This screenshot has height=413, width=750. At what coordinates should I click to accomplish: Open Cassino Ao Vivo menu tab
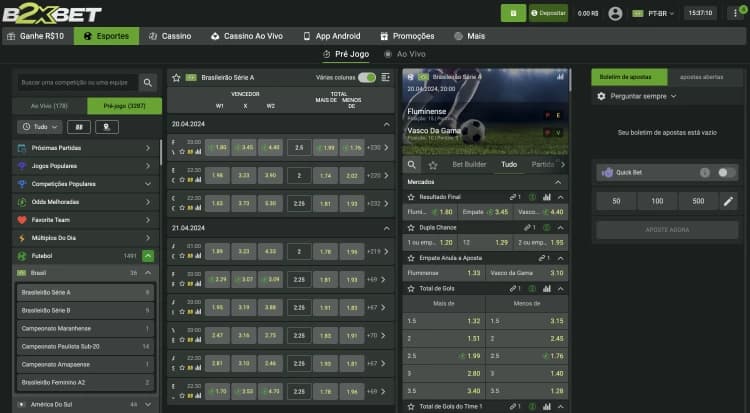[247, 36]
